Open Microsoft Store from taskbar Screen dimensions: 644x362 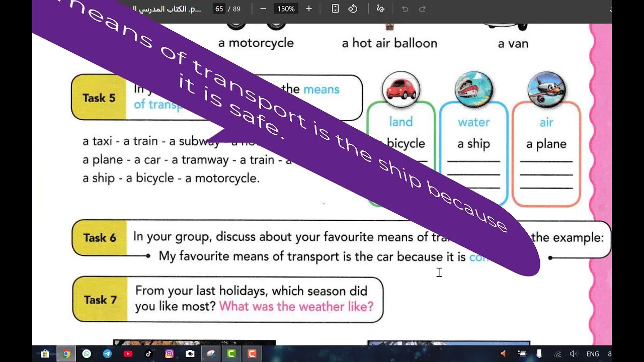45,354
